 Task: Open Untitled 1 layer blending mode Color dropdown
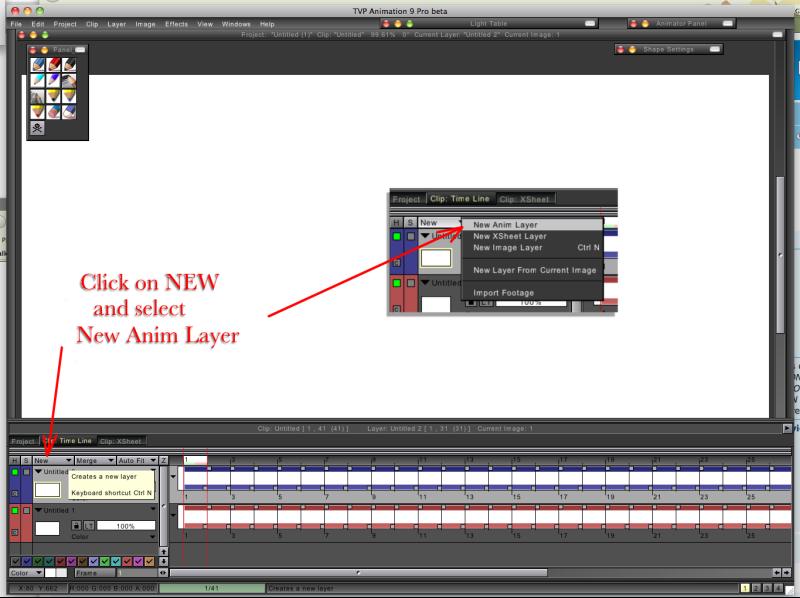point(112,537)
